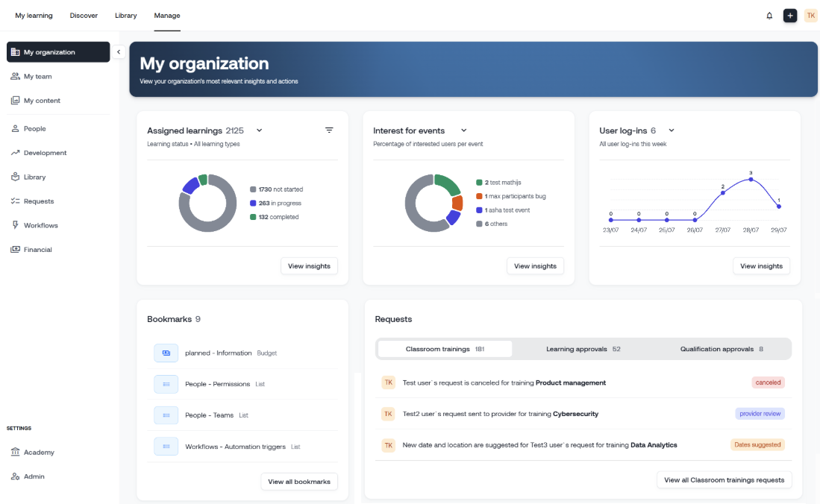
Task: Click the 'provider review' status badge
Action: pos(760,414)
